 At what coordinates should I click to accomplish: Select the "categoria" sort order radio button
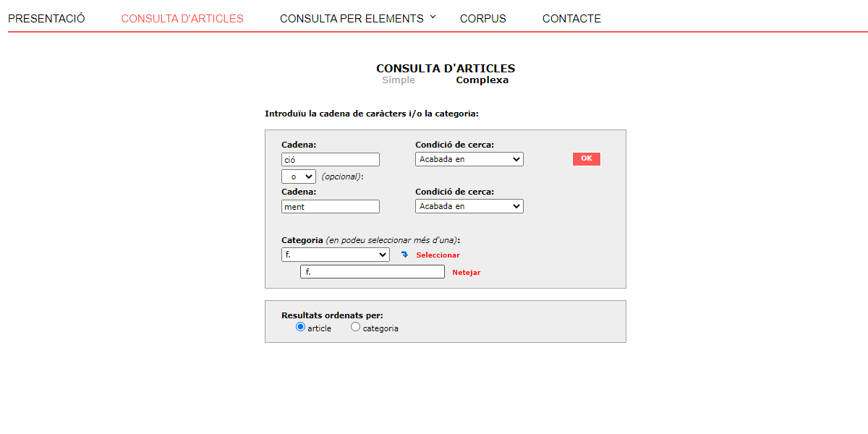355,326
